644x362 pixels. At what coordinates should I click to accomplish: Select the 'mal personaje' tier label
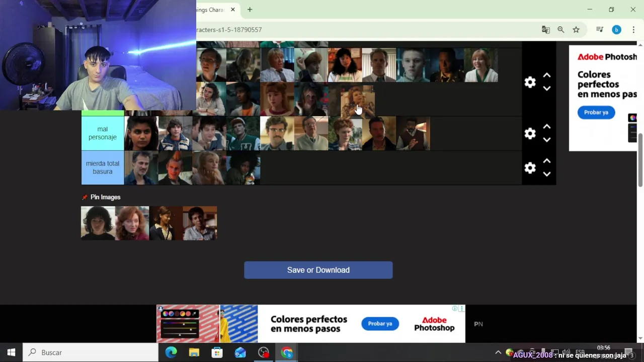point(103,133)
